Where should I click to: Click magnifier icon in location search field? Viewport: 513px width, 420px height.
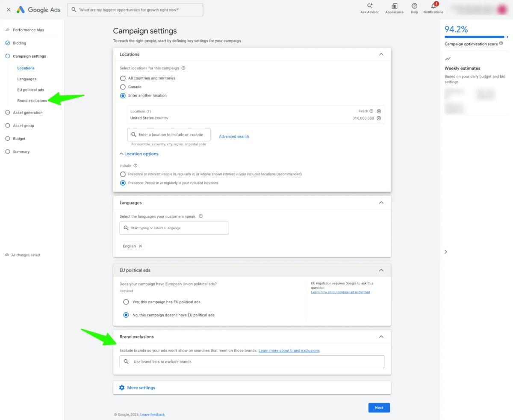point(134,135)
